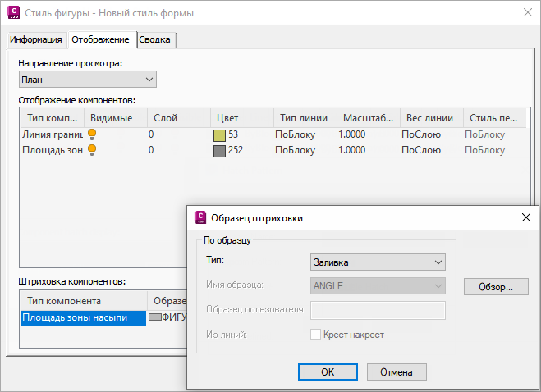Expand the Тип dropdown set to Заливка

coord(378,262)
